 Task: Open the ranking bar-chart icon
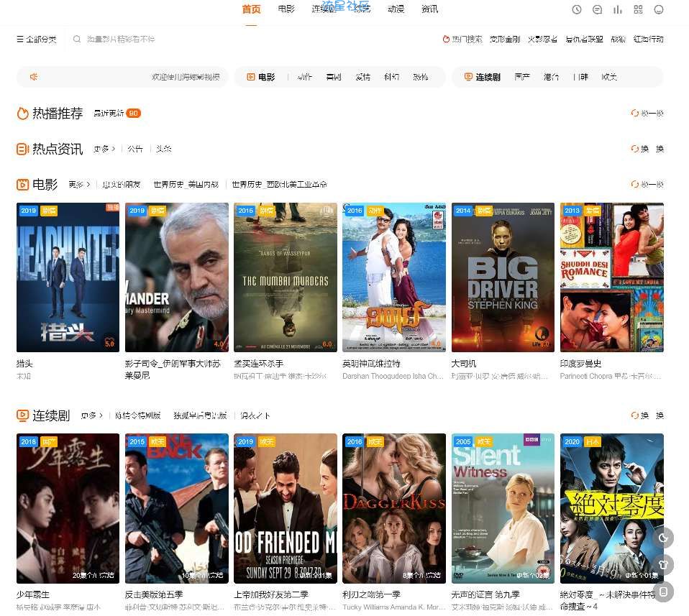tap(618, 9)
